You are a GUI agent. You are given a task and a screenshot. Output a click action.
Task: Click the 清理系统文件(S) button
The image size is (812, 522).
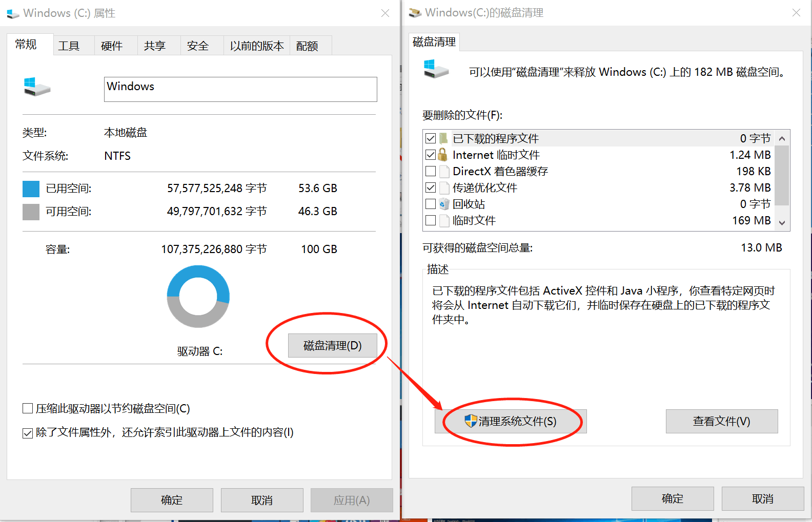[511, 421]
